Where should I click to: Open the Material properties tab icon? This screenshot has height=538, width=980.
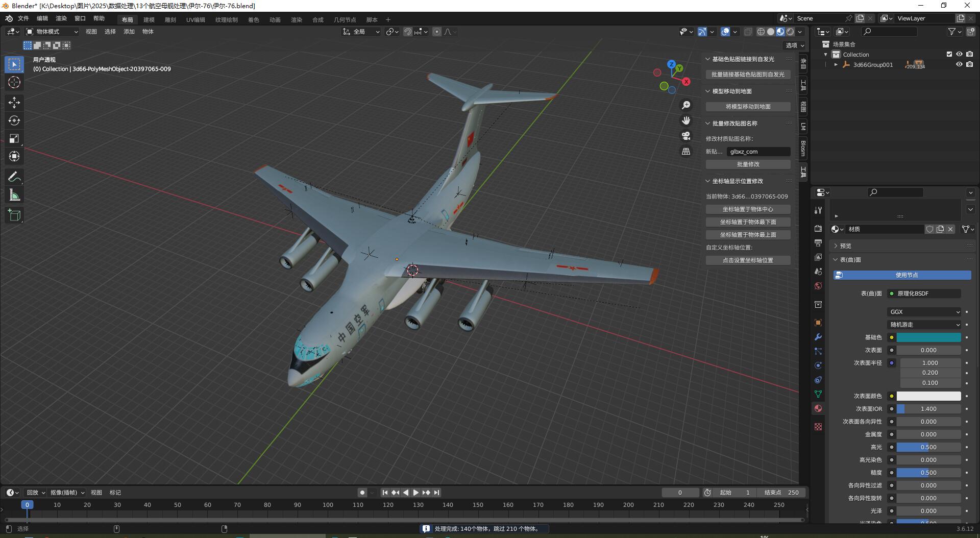click(818, 408)
